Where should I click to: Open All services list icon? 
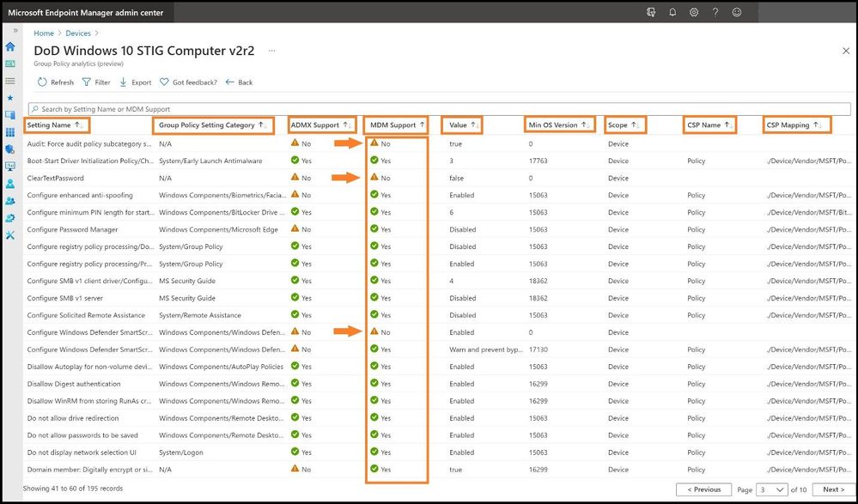tap(9, 81)
